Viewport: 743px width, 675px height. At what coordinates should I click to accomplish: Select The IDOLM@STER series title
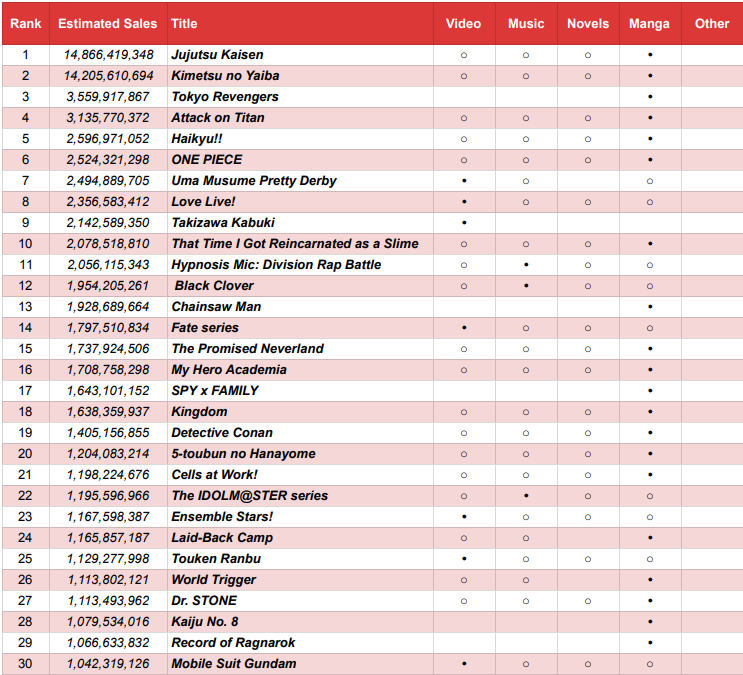coord(250,496)
